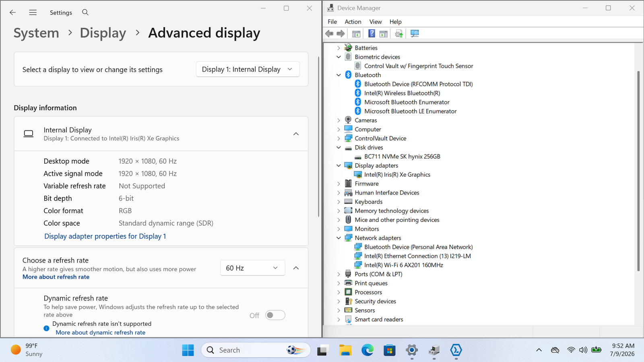Click the Settings search magnifier icon
The height and width of the screenshot is (362, 644).
[85, 12]
